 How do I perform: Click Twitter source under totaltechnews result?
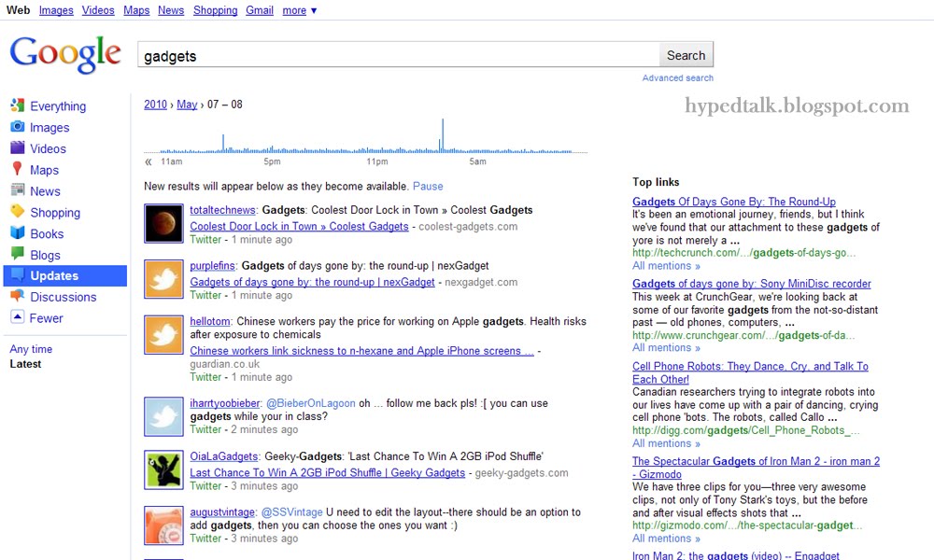click(x=205, y=239)
